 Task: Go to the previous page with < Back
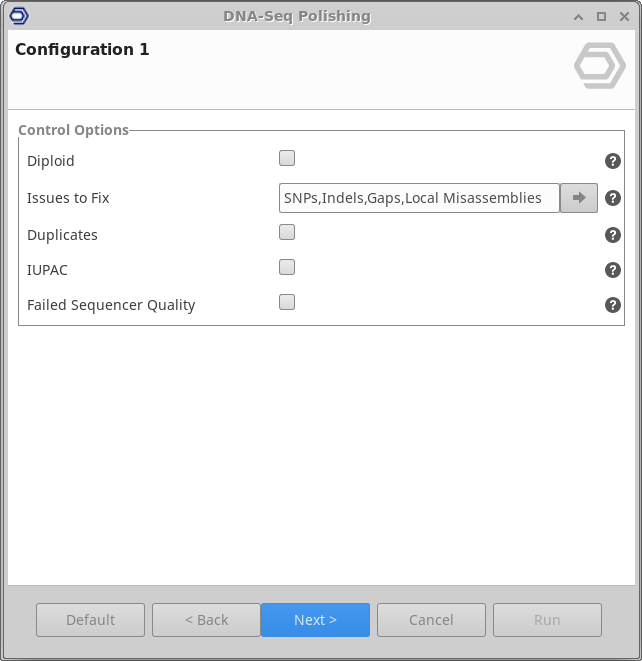click(x=206, y=620)
